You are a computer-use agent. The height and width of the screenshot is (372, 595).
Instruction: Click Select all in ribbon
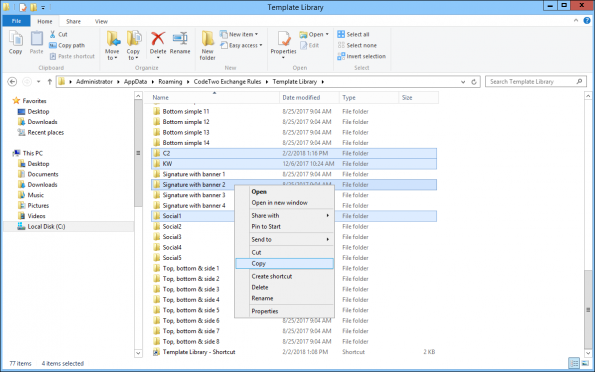(x=353, y=34)
